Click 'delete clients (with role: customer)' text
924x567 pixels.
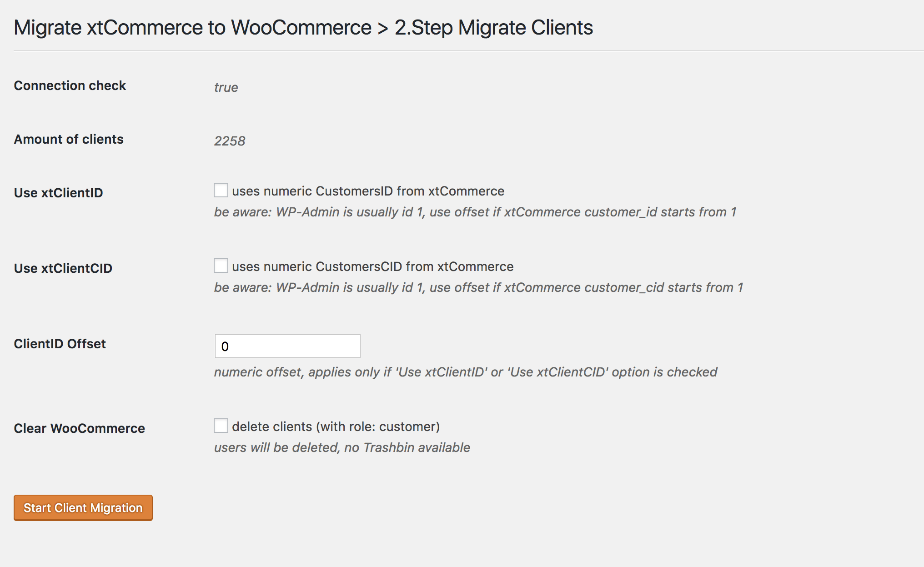pyautogui.click(x=336, y=427)
